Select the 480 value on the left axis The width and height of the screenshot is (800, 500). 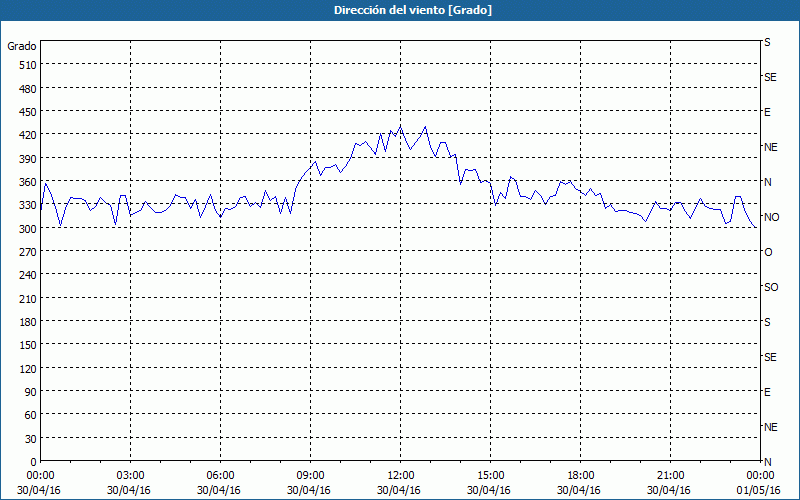[x=29, y=89]
